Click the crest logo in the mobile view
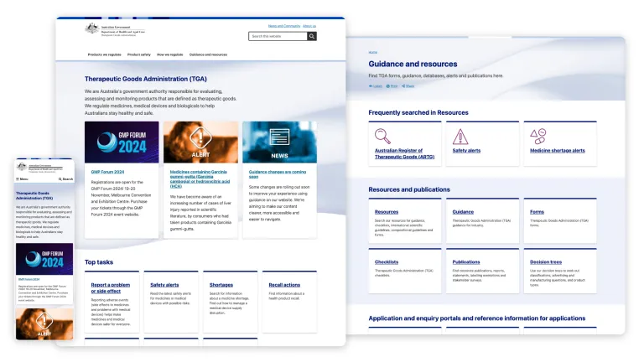The image size is (644, 362). [x=22, y=166]
